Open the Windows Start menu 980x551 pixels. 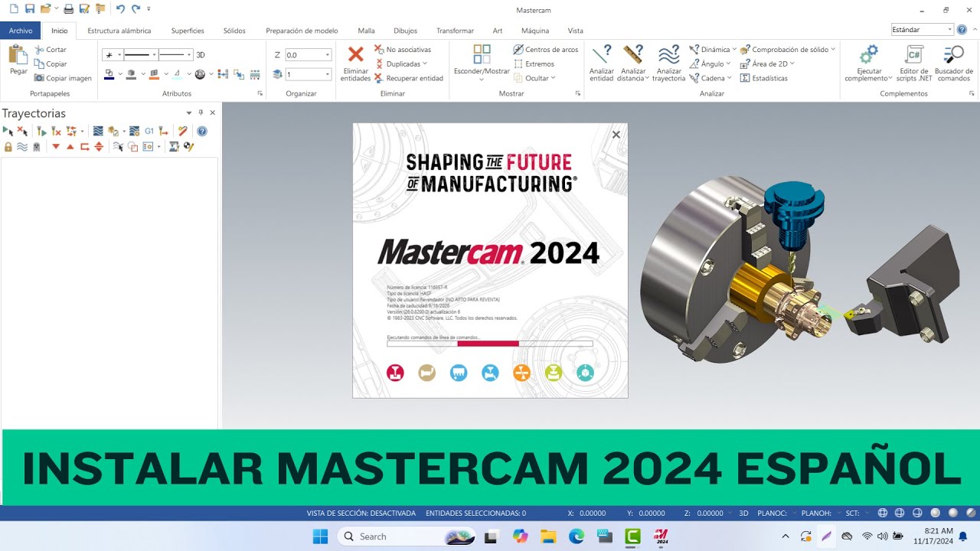320,536
